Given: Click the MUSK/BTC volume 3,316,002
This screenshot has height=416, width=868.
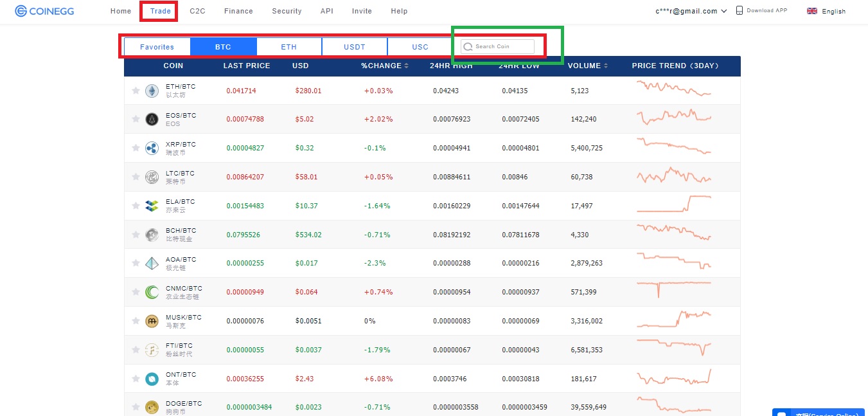Looking at the screenshot, I should pyautogui.click(x=587, y=321).
